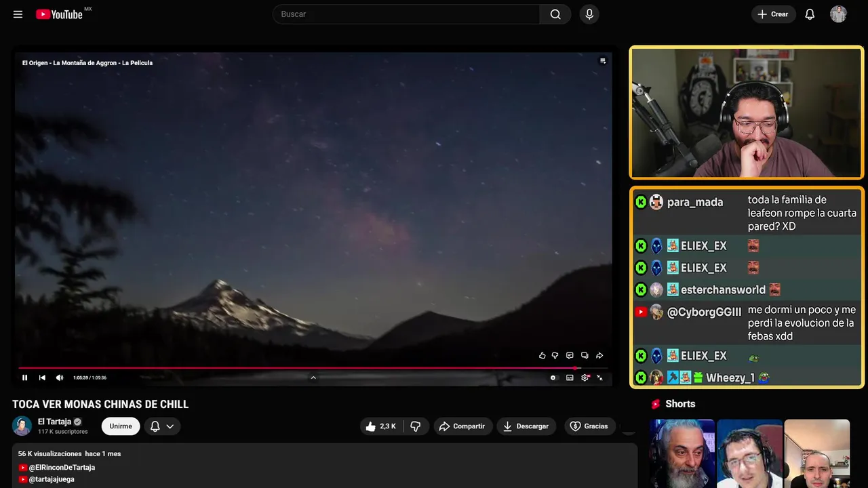This screenshot has width=868, height=488.
Task: Open comments from the player overlay
Action: tap(570, 355)
